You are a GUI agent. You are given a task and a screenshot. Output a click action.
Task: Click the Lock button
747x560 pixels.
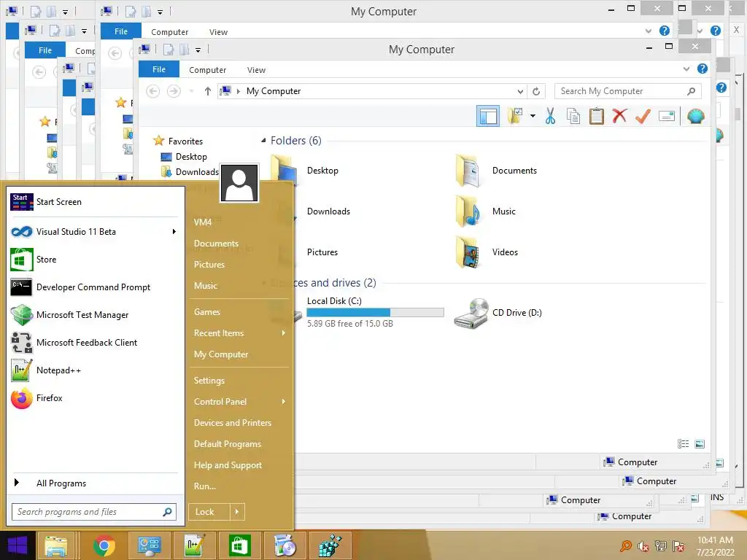click(x=209, y=512)
